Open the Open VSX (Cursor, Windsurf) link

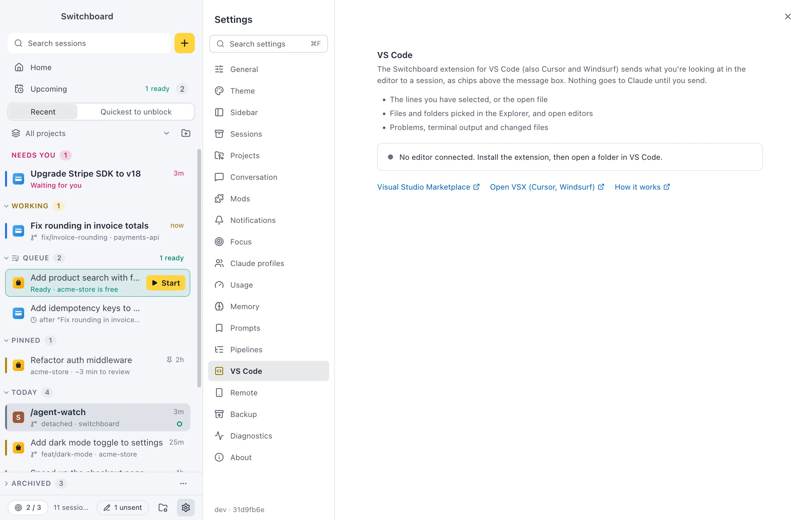547,187
